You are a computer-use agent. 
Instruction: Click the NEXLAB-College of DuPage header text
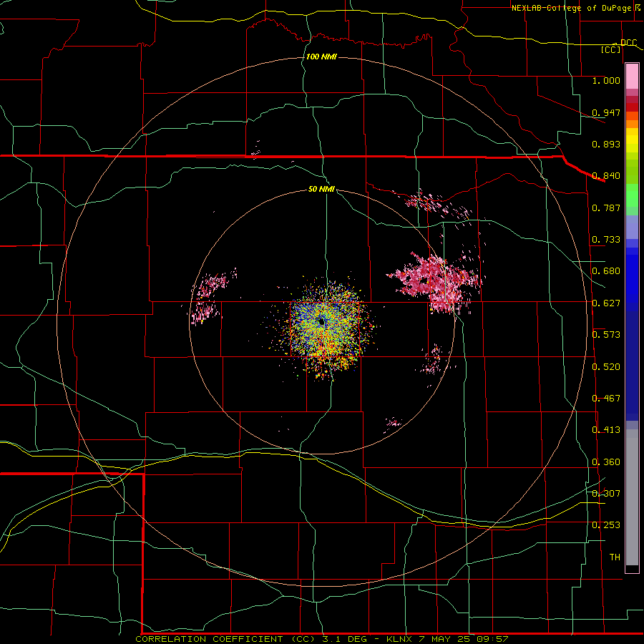(x=573, y=8)
